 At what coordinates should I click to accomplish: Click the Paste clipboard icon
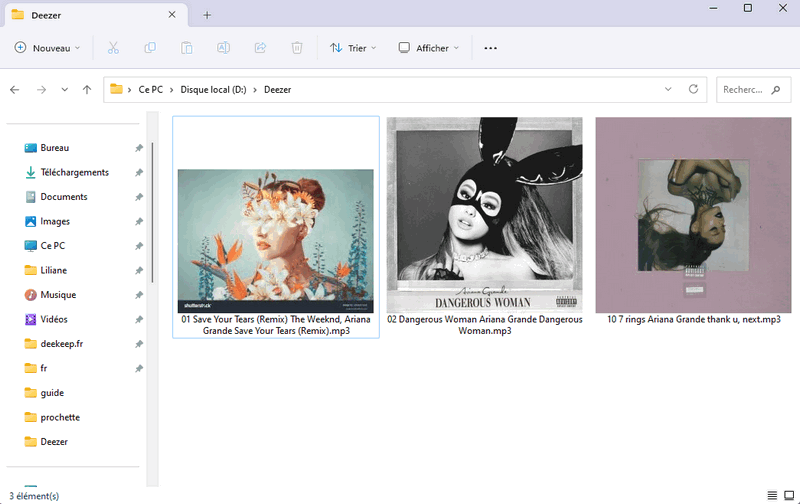click(187, 48)
